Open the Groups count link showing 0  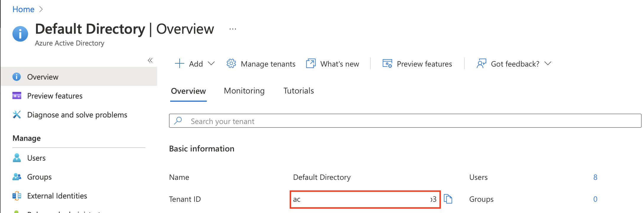tap(595, 199)
